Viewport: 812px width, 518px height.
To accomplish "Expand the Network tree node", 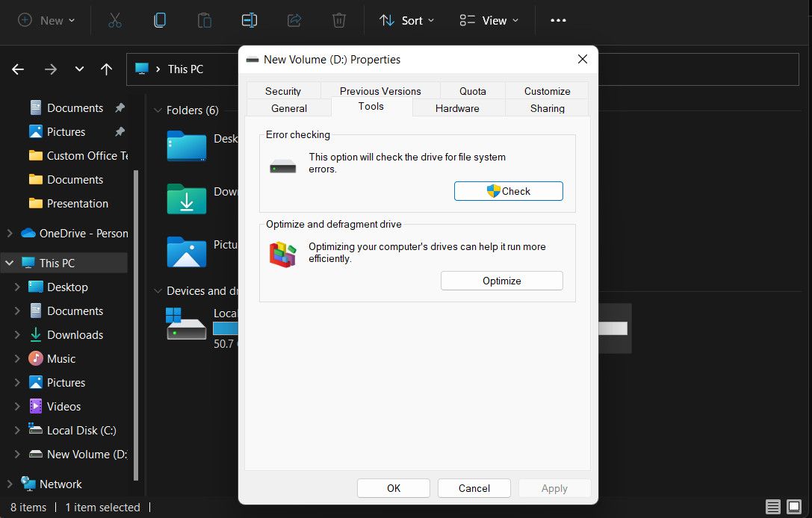I will [9, 484].
